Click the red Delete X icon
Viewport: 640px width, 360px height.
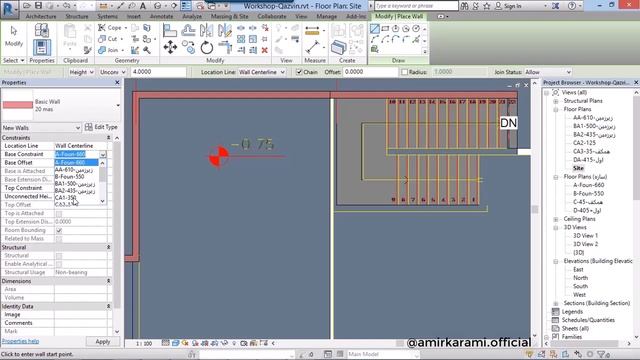[264, 50]
